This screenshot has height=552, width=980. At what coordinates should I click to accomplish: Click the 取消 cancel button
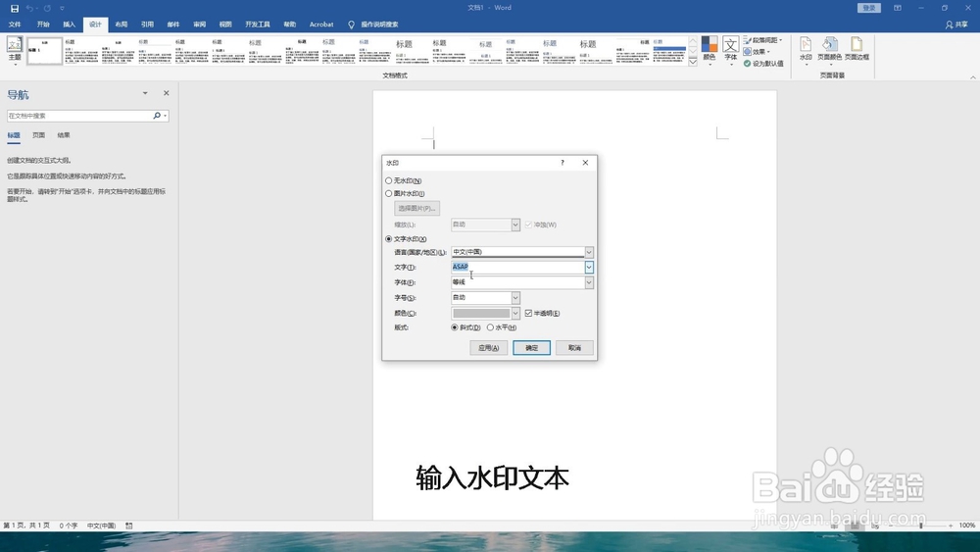[574, 348]
